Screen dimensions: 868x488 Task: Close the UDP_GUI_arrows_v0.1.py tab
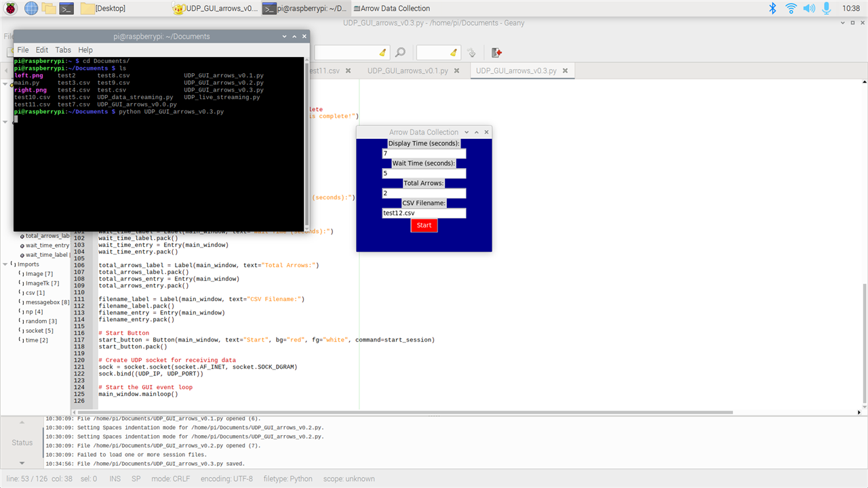[456, 70]
